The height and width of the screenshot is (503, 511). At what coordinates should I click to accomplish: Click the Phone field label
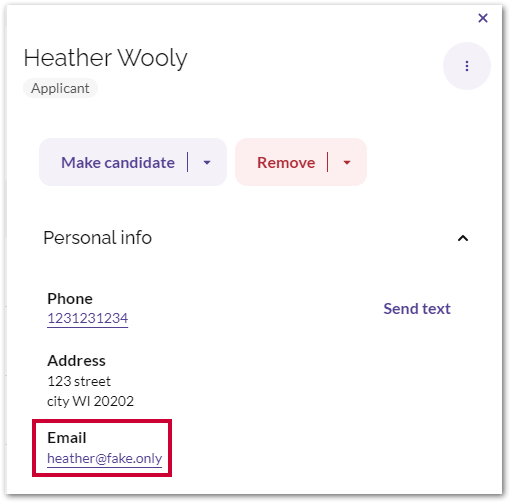pos(70,298)
